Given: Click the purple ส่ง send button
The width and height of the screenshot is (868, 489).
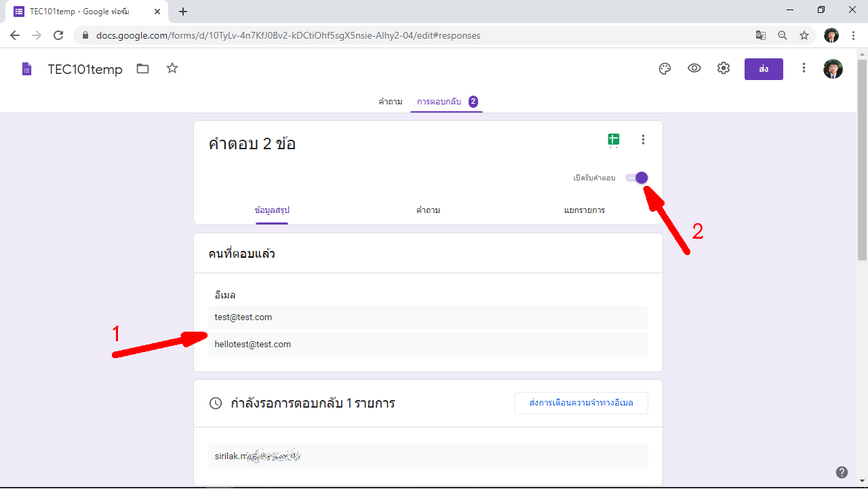Looking at the screenshot, I should (764, 69).
